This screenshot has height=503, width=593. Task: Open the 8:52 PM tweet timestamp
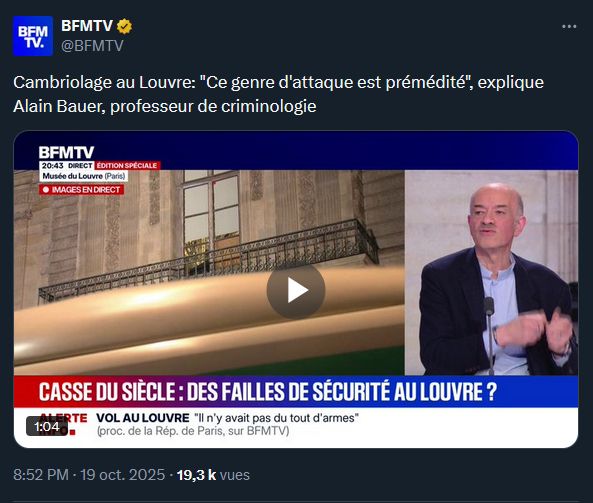[41, 475]
